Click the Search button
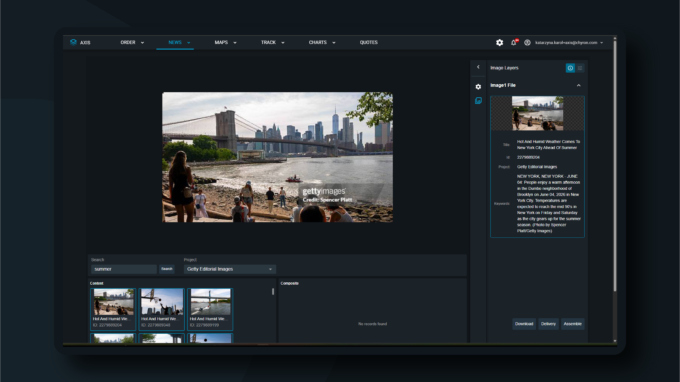 [167, 269]
